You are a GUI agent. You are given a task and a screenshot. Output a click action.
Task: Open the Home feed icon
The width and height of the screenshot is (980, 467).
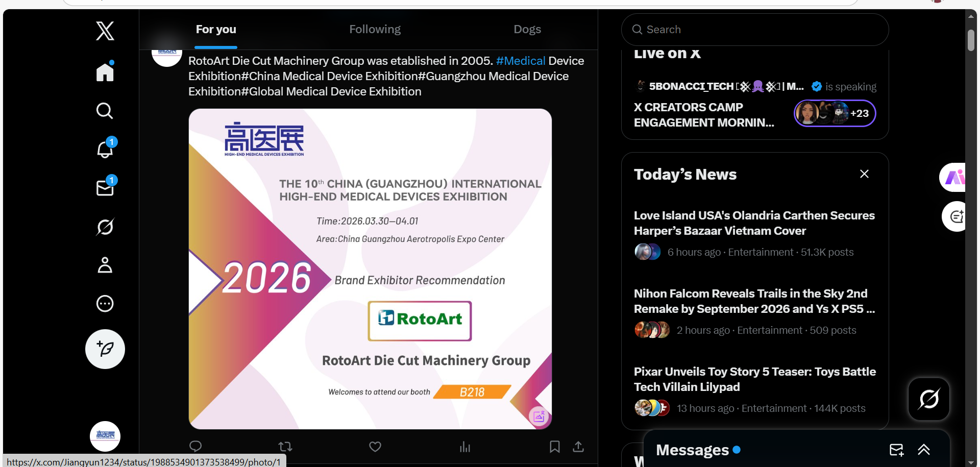click(x=105, y=72)
